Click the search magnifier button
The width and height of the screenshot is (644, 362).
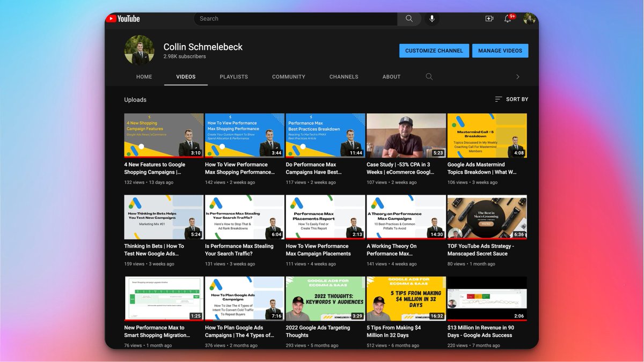409,19
